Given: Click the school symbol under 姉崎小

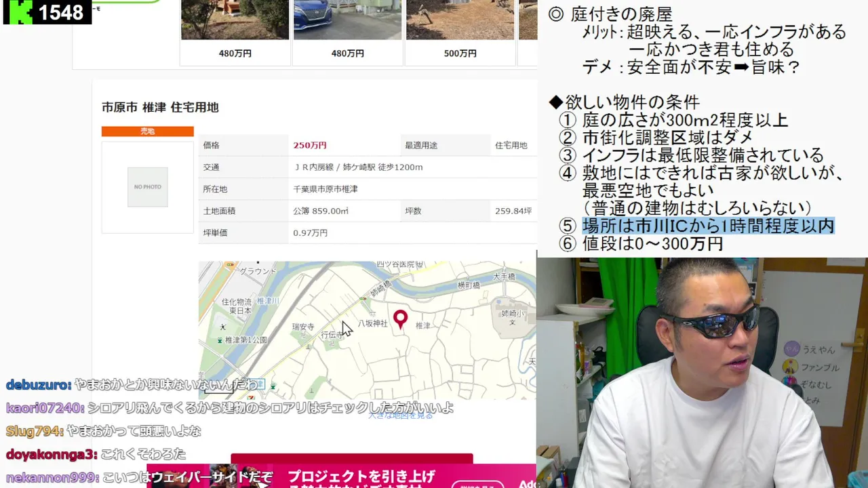Looking at the screenshot, I should (512, 323).
